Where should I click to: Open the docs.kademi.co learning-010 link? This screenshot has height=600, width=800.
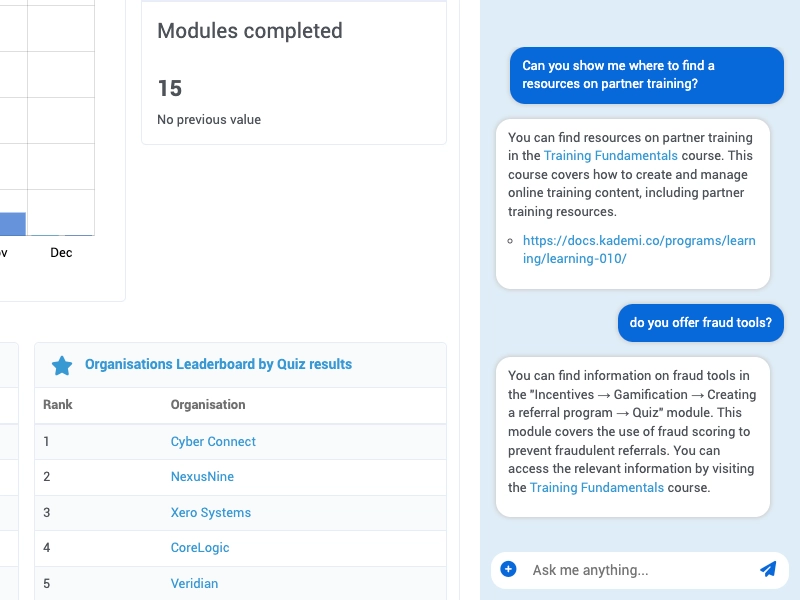tap(639, 250)
